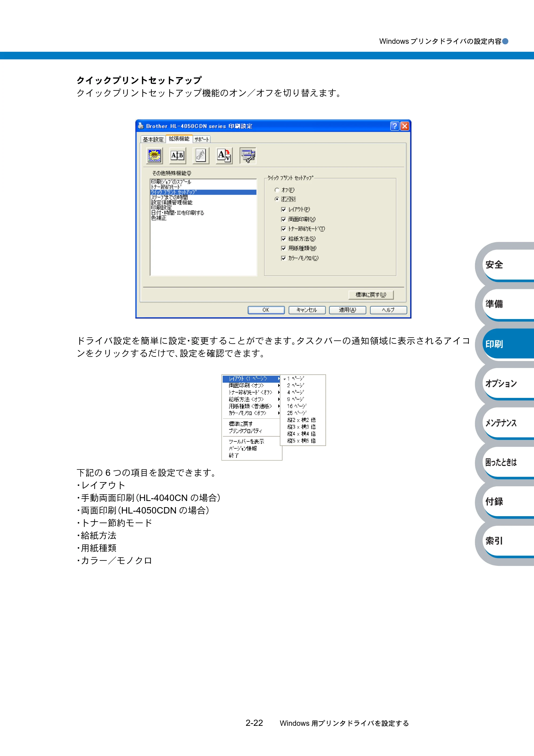
Task: Select the オン(N) radio button
Action: coord(277,199)
